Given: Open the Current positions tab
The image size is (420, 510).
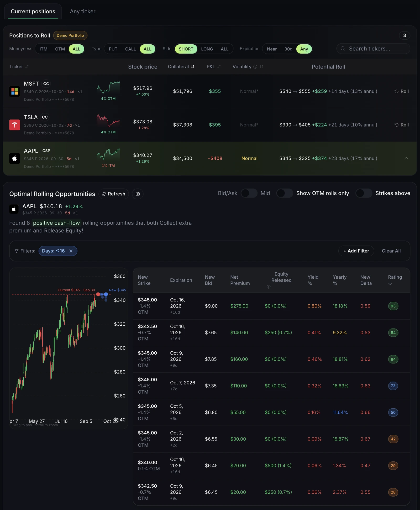Looking at the screenshot, I should pos(33,12).
